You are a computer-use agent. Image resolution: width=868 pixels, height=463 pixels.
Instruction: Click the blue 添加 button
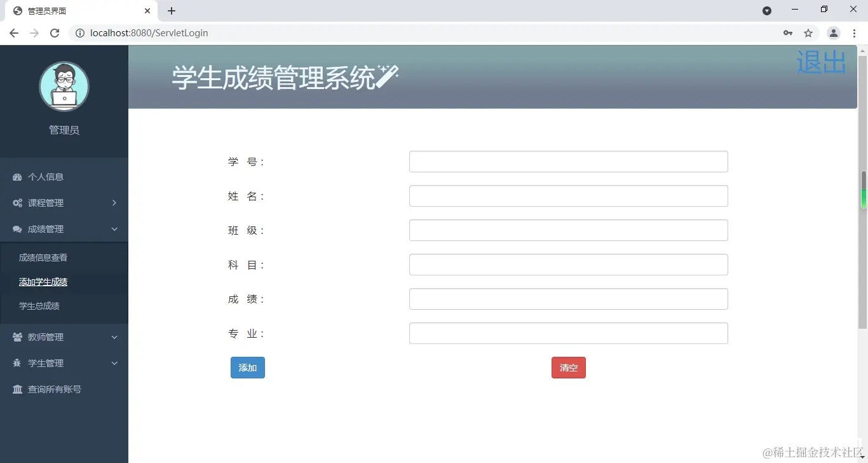[x=248, y=368]
